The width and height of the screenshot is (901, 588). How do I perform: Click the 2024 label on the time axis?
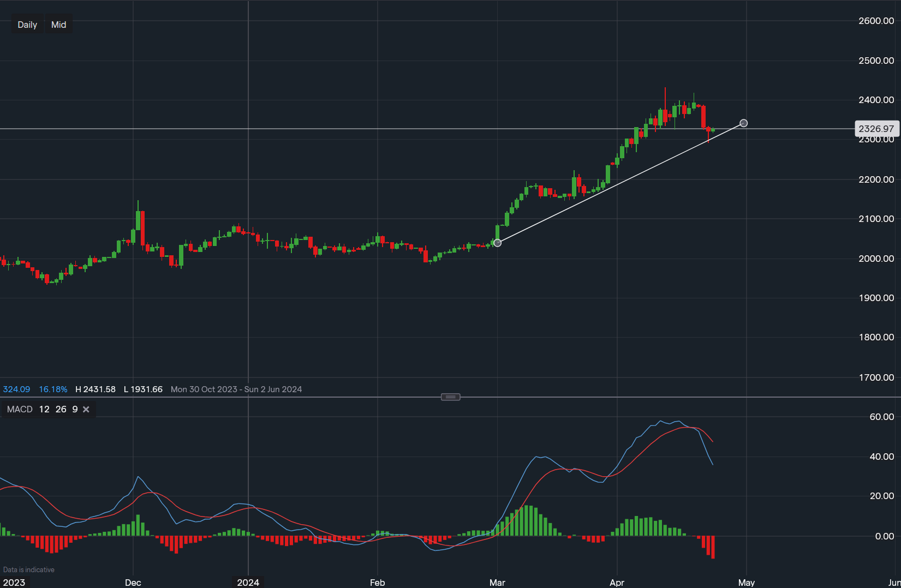[x=248, y=583]
